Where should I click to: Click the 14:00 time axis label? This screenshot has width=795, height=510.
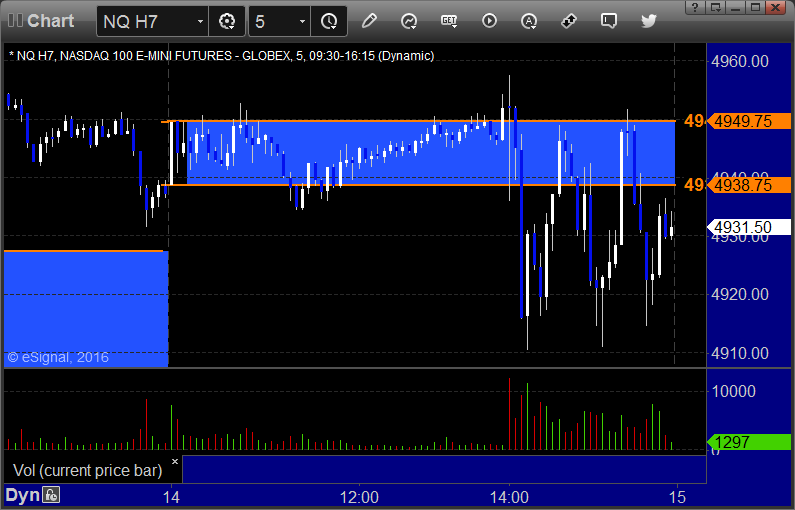click(509, 497)
